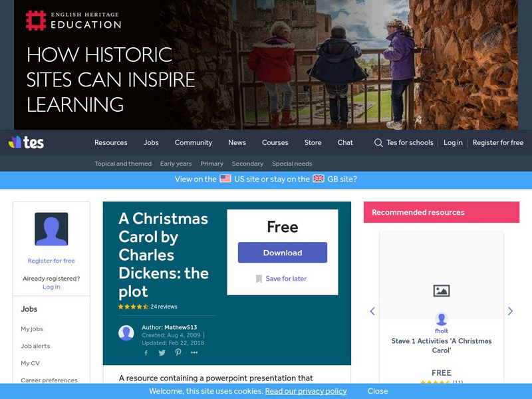Show next recommended resource
Screen dimensions: 532x399
click(511, 310)
